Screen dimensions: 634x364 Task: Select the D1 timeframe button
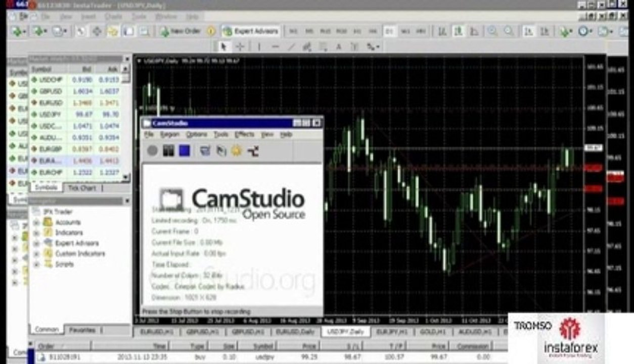click(389, 31)
